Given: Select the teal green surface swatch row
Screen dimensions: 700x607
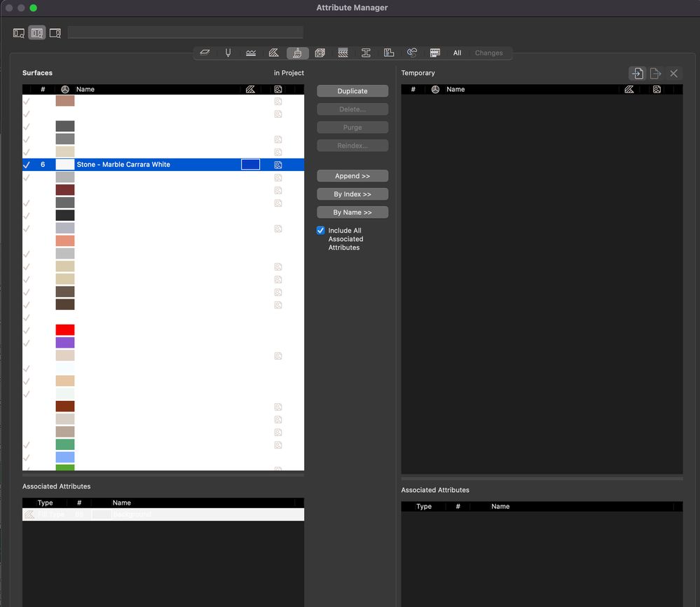Looking at the screenshot, I should click(163, 444).
